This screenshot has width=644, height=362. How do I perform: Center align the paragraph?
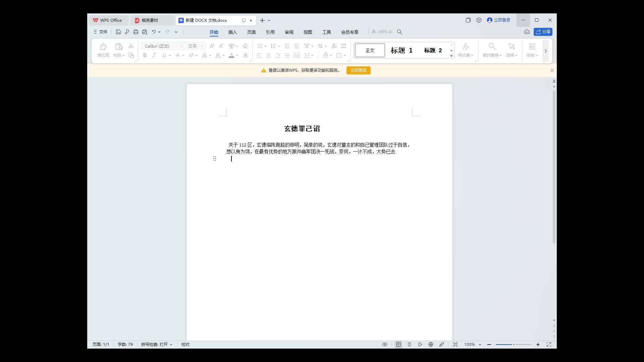click(x=268, y=55)
